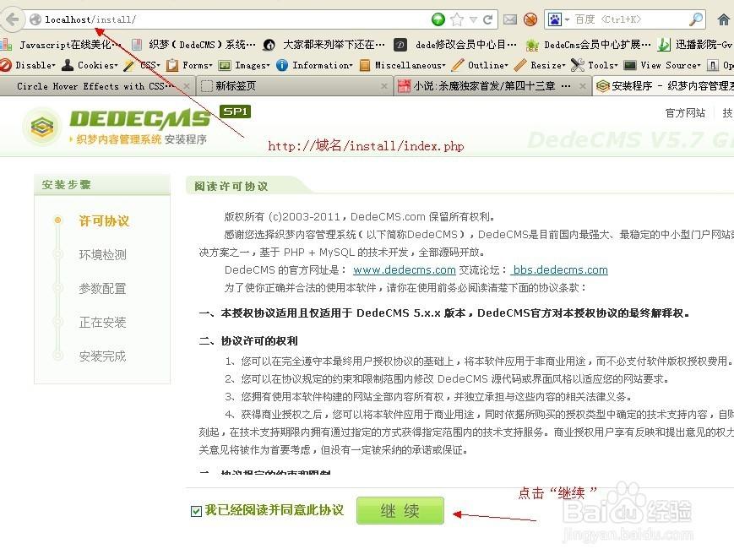
Task: Bookmark this page via the star icon
Action: coord(455,19)
